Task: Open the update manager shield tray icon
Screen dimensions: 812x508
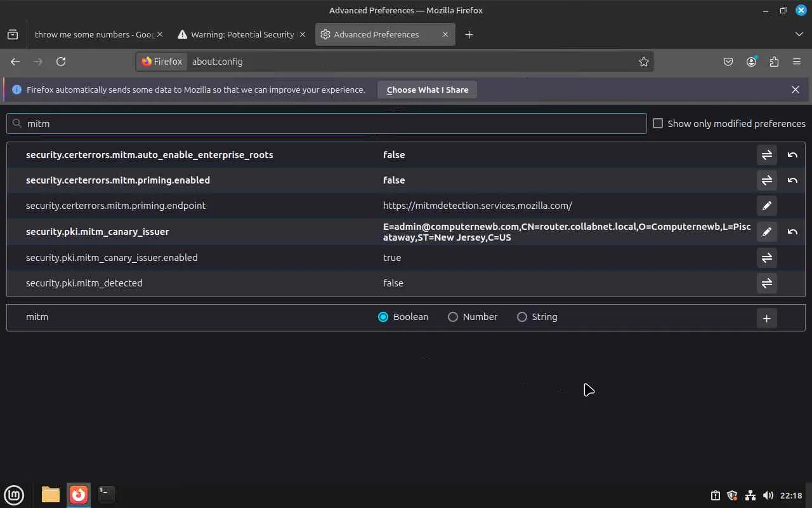Action: (x=732, y=495)
